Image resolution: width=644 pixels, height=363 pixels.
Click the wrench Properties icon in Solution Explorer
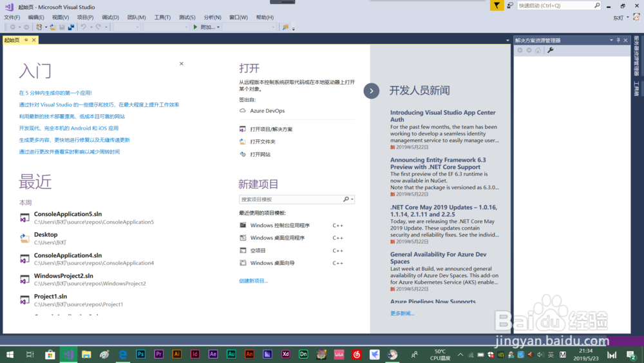point(551,50)
